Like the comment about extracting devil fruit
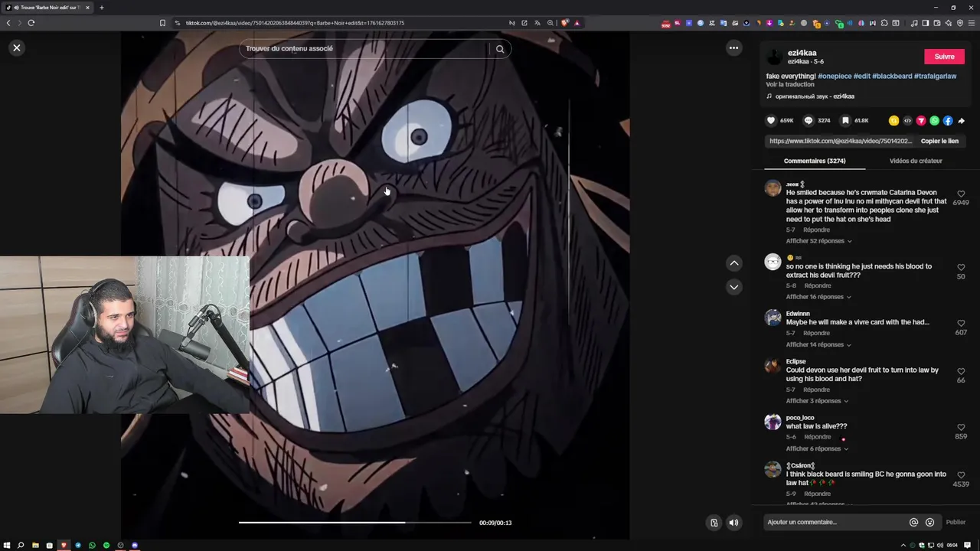The width and height of the screenshot is (980, 551). [961, 268]
